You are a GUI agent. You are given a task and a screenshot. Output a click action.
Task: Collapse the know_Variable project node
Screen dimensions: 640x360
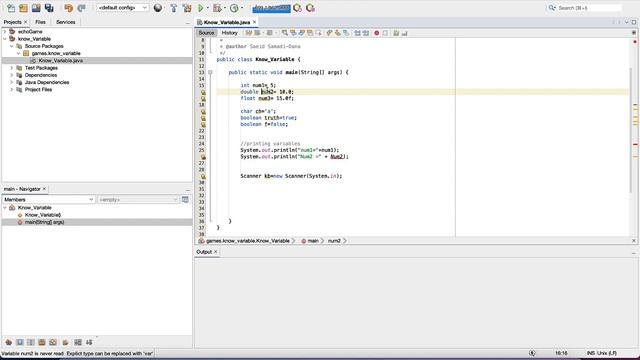(x=5, y=39)
